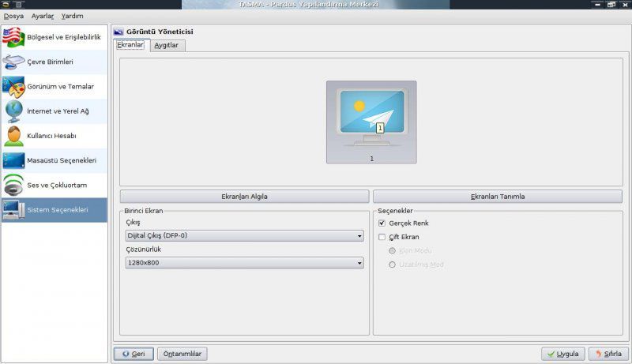Open the Yardım menu
The height and width of the screenshot is (364, 632).
72,16
